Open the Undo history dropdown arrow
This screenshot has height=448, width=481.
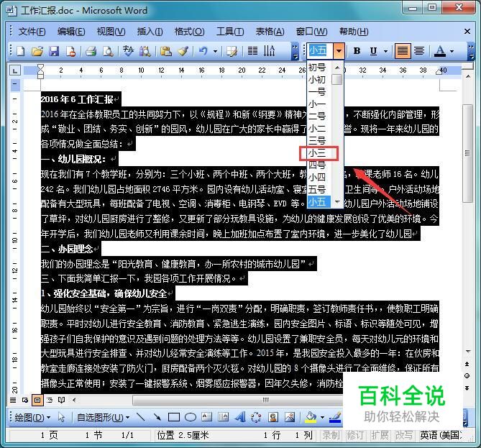(x=216, y=51)
